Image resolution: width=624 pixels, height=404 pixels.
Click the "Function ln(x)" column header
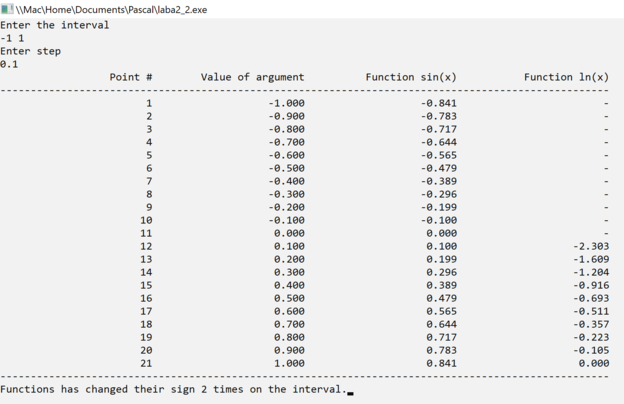pyautogui.click(x=566, y=77)
